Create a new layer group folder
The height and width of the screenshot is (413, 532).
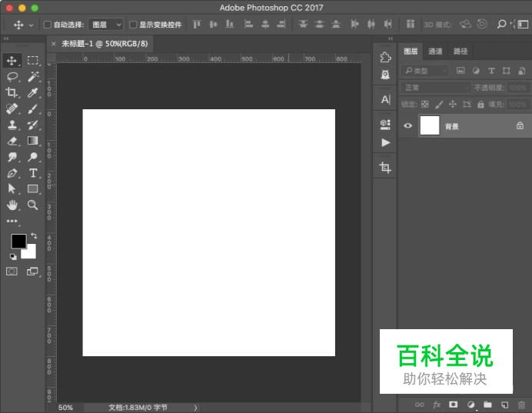[487, 404]
